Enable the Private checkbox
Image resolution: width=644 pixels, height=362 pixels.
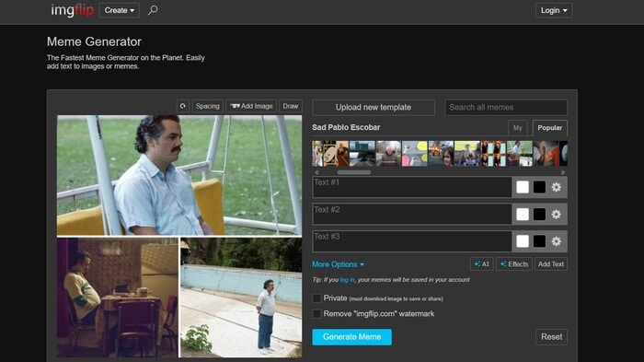(316, 298)
